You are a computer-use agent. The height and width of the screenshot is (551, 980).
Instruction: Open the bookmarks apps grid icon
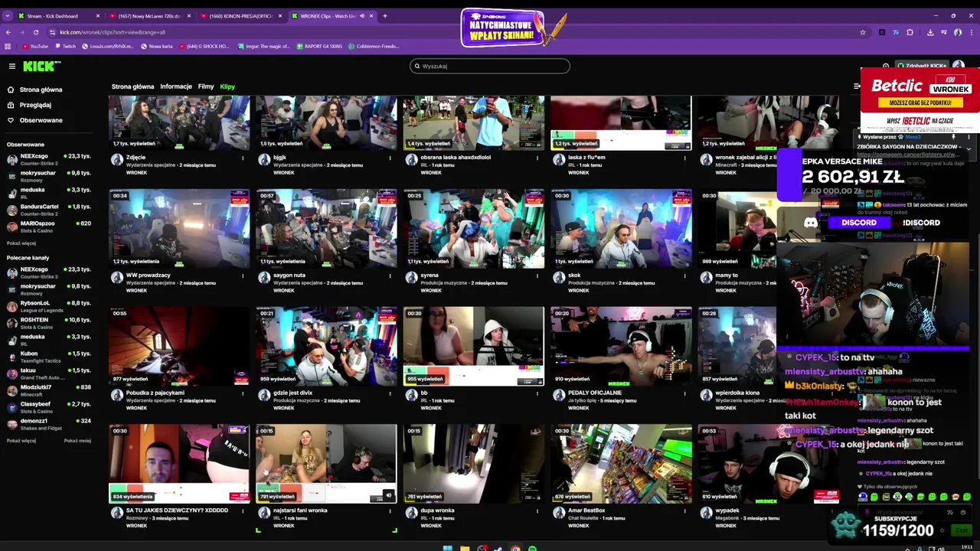point(8,46)
